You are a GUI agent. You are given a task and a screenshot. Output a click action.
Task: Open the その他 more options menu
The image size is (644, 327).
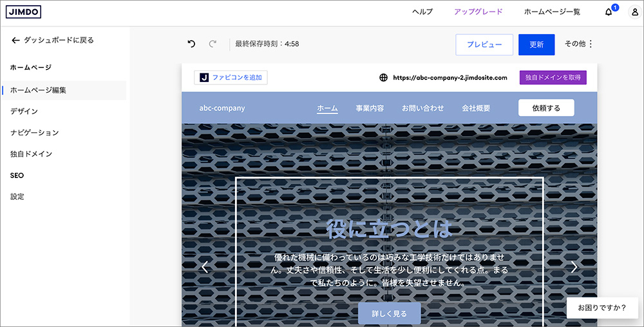579,44
